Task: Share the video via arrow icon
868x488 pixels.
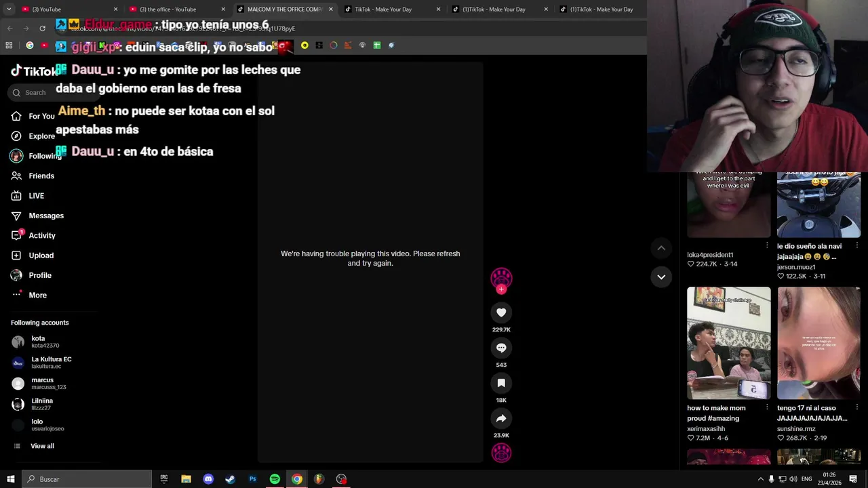Action: coord(501,418)
